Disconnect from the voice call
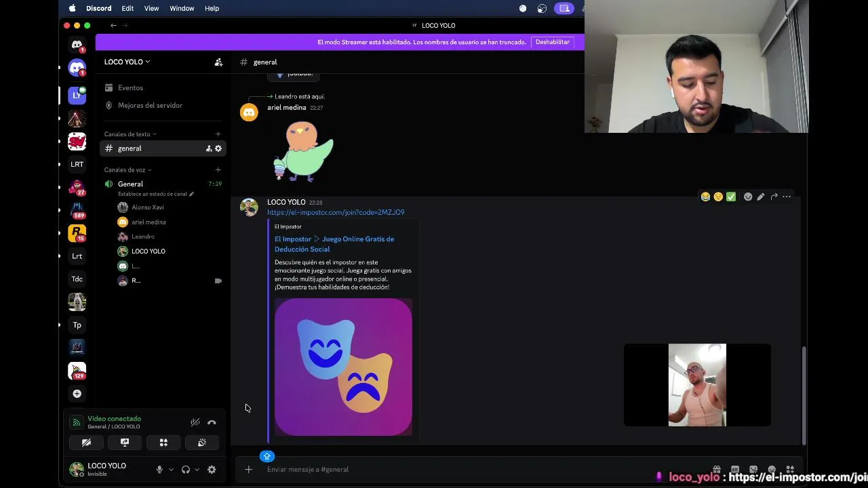Viewport: 868px width, 488px height. click(x=212, y=422)
